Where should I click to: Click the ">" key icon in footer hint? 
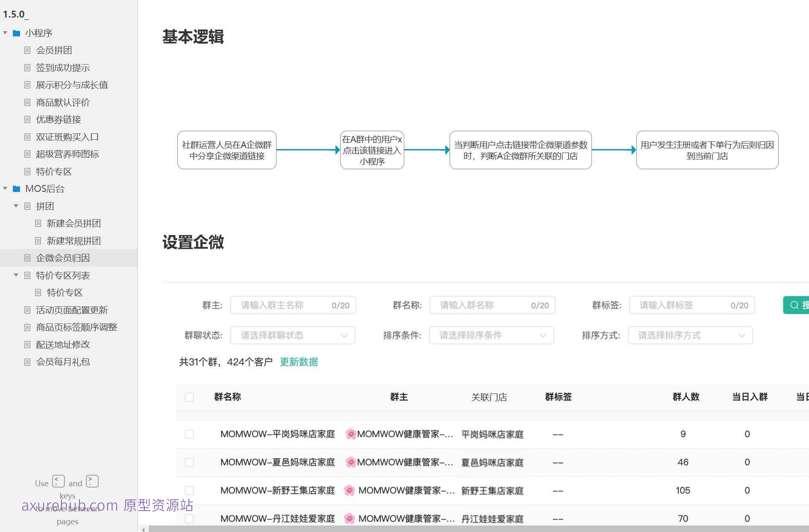click(x=92, y=481)
